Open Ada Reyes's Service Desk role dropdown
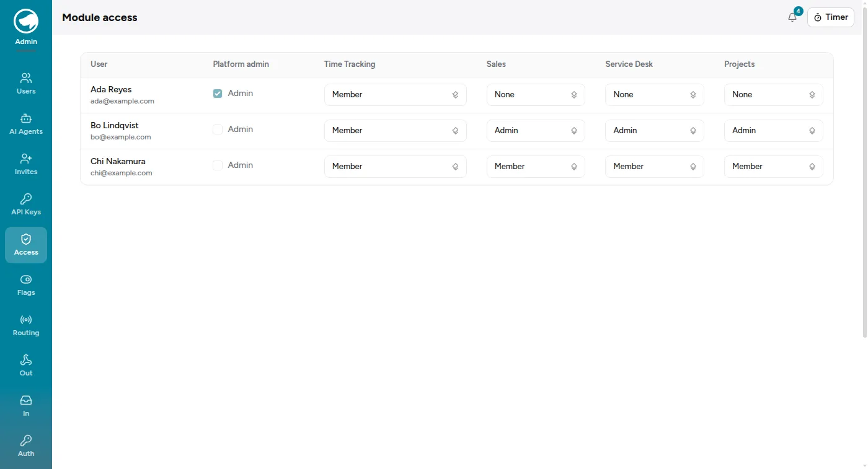Screen dimensions: 868x469 pyautogui.click(x=655, y=95)
